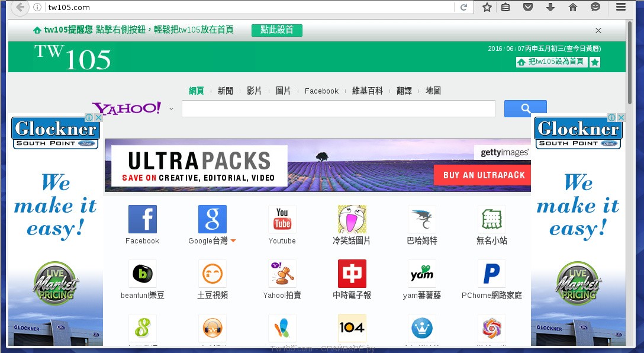Open the colorful pinwheel site icon

(x=492, y=328)
